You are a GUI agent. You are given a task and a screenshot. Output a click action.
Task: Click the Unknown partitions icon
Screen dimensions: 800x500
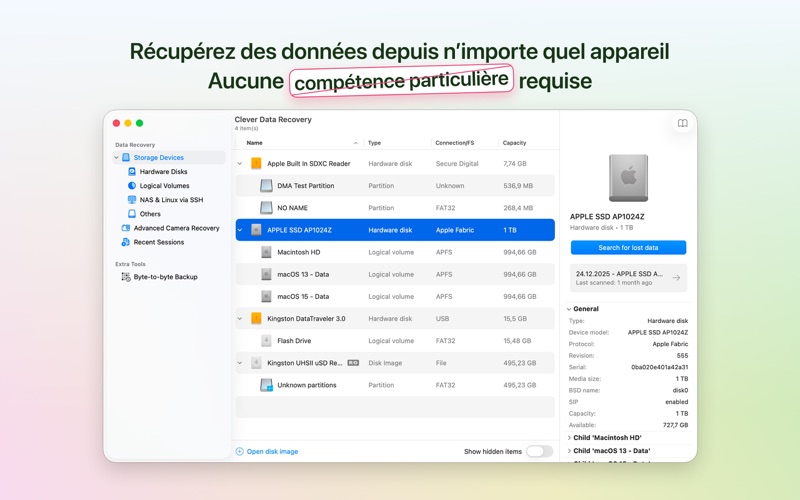pos(266,385)
